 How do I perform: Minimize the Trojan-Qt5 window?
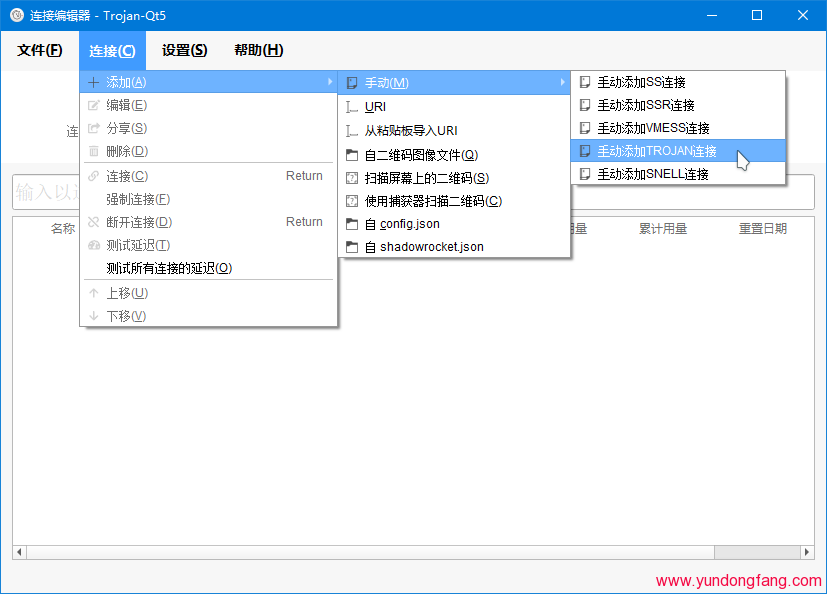(x=712, y=15)
